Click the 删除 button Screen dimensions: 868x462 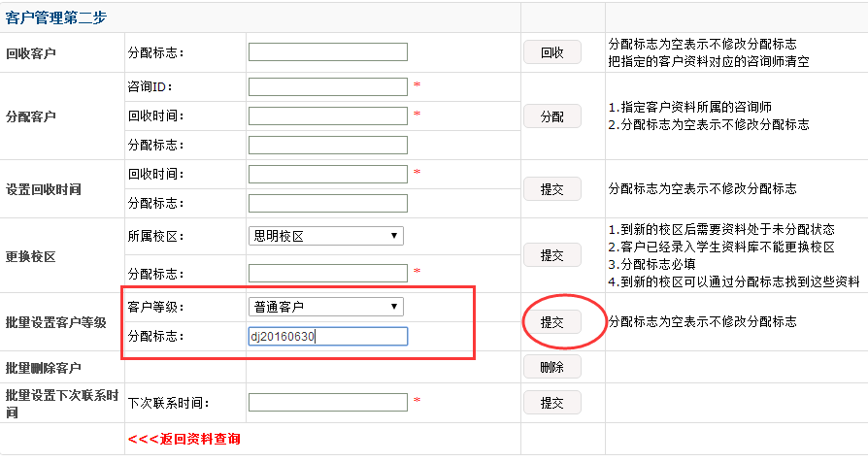551,366
